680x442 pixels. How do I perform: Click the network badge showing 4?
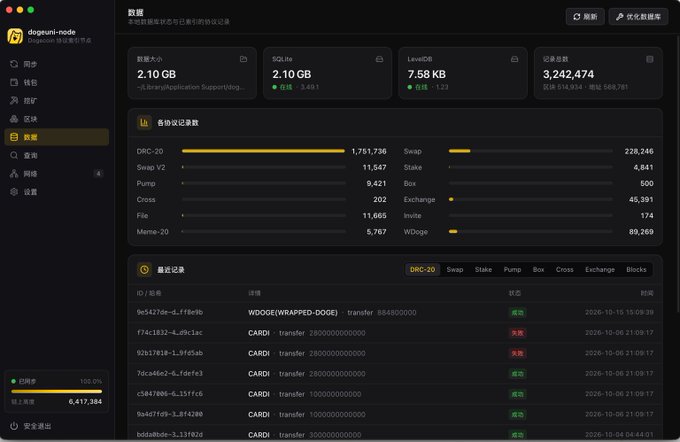click(x=98, y=174)
